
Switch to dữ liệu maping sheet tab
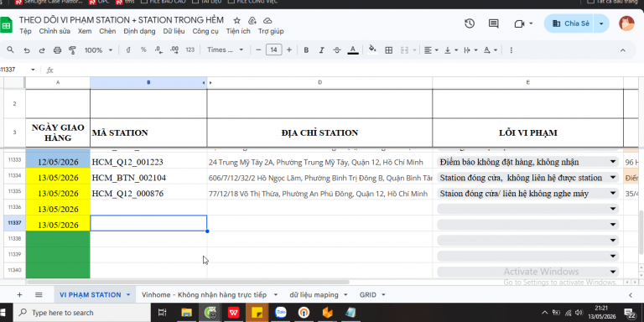click(314, 295)
